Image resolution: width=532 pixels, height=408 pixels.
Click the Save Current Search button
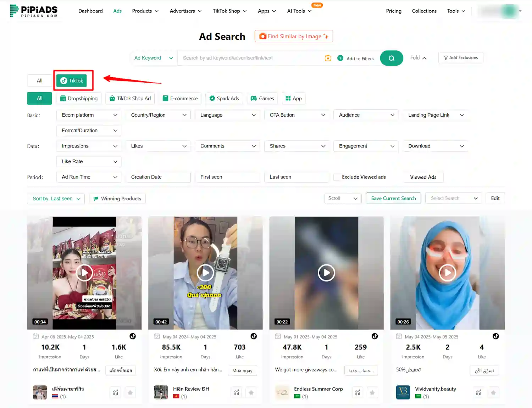point(393,198)
